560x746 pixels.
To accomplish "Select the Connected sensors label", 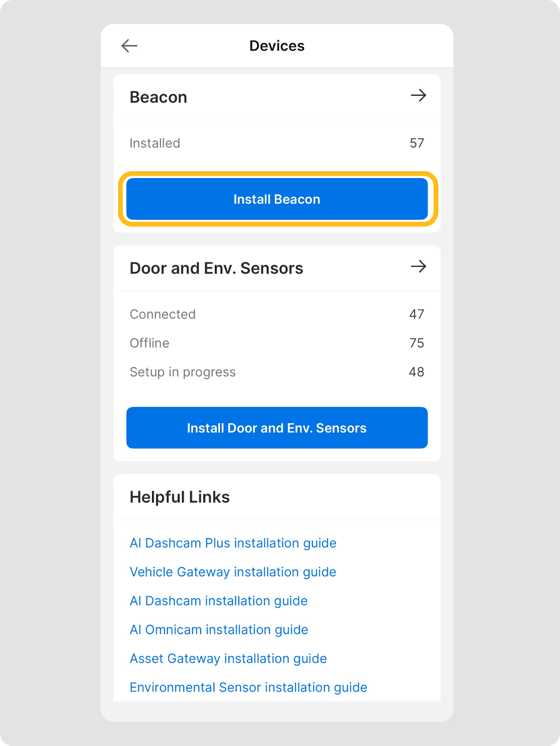I will point(163,314).
